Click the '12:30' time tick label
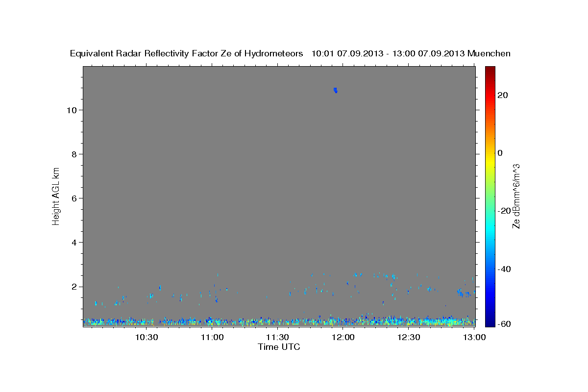Viewport: 588px width, 392px height. click(x=409, y=337)
